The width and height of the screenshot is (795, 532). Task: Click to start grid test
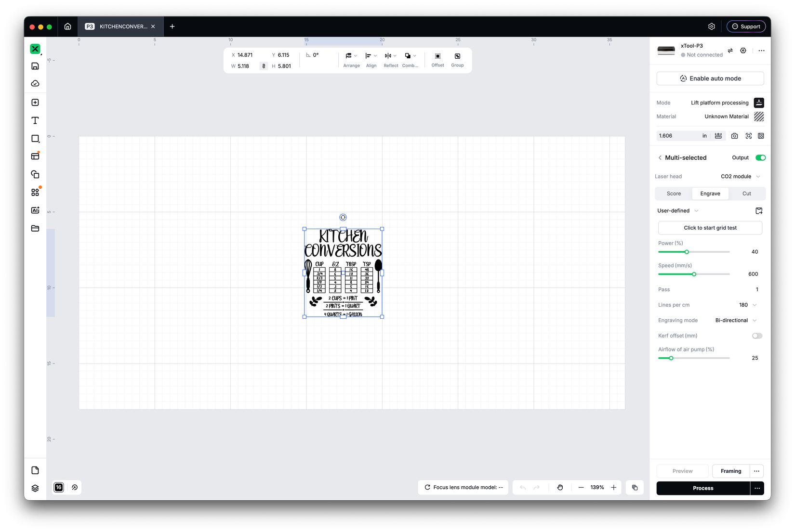pyautogui.click(x=710, y=228)
